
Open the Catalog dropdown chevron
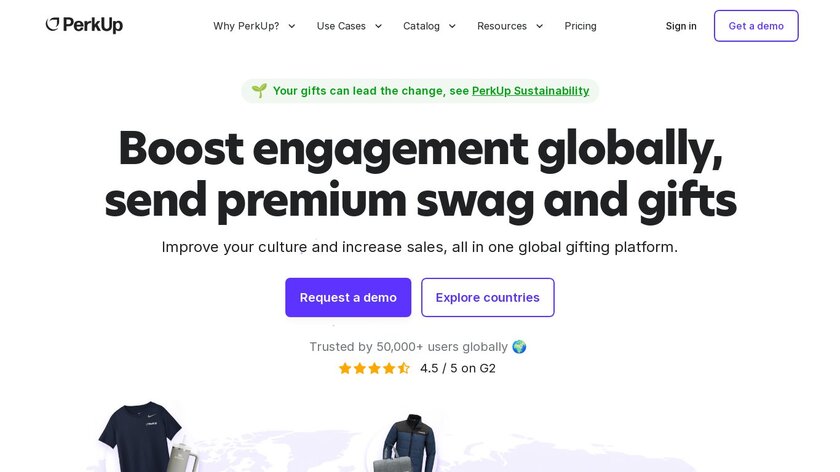(452, 26)
